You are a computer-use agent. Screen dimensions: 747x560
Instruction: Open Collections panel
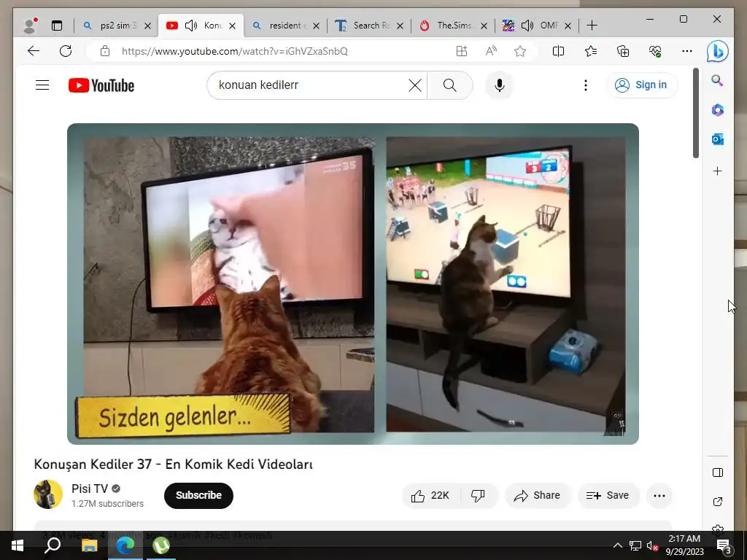pyautogui.click(x=623, y=51)
